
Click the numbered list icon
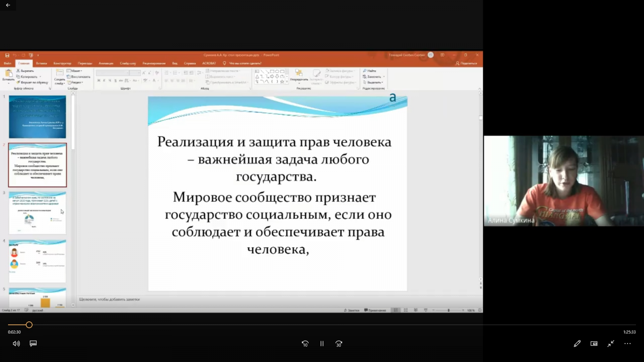coord(176,73)
